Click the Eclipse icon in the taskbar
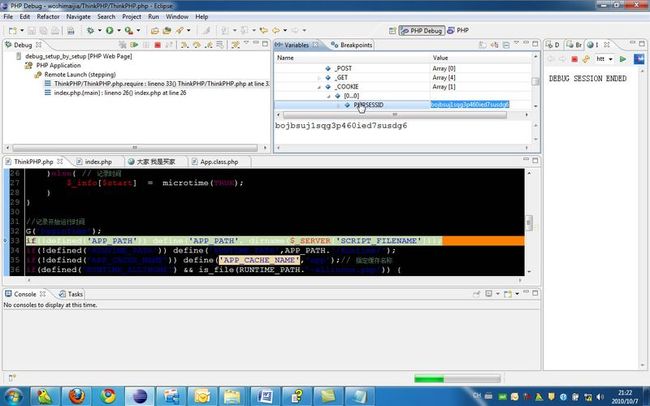 (x=140, y=396)
